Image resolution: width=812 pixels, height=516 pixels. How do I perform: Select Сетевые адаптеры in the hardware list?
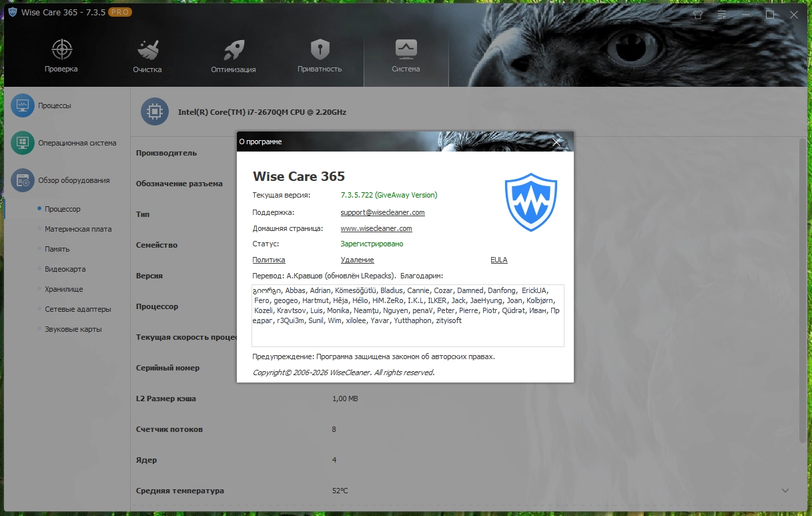pos(77,309)
